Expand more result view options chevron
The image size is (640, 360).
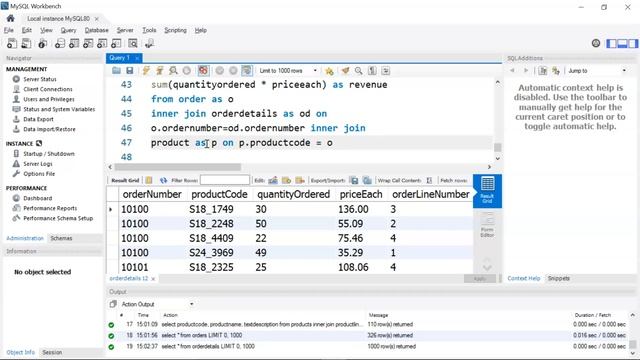click(x=487, y=268)
